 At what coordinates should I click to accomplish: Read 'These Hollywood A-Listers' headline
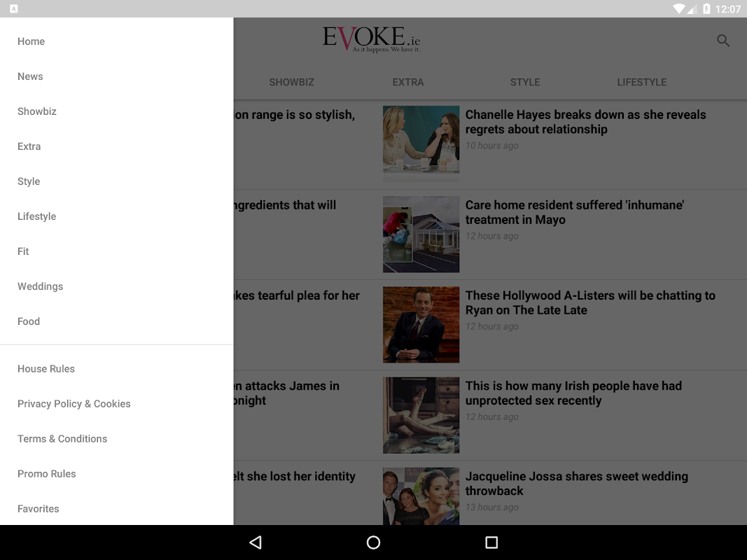590,303
